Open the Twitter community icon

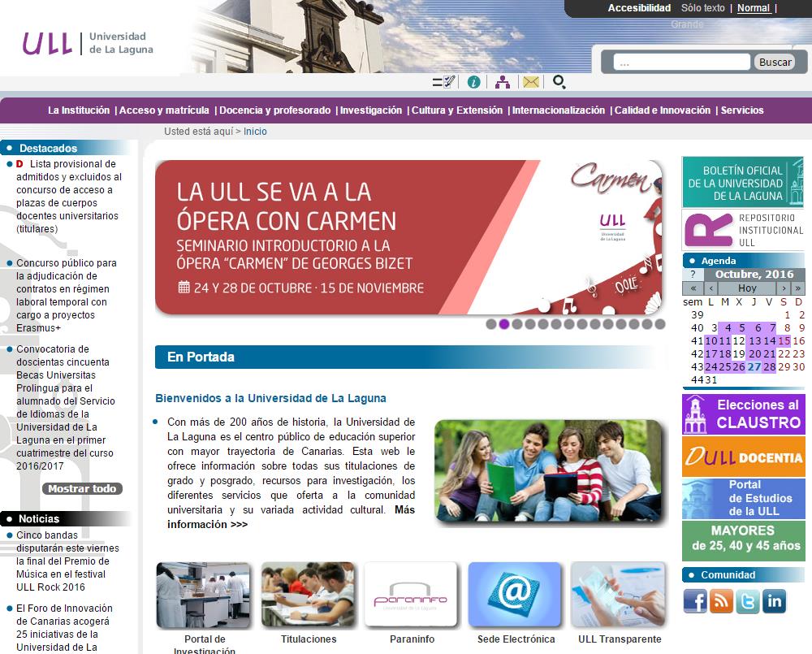click(x=748, y=601)
